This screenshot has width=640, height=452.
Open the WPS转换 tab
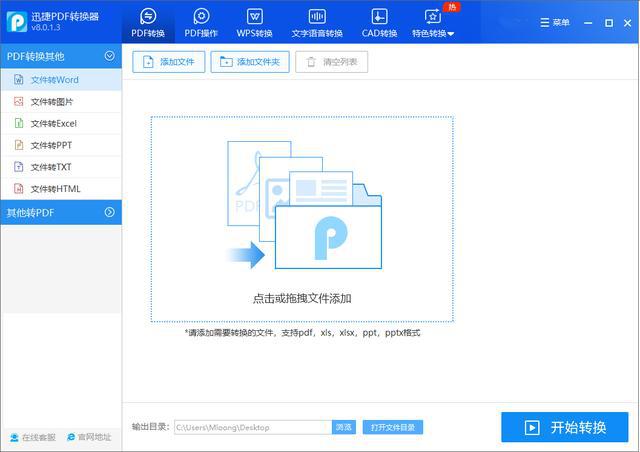[254, 22]
